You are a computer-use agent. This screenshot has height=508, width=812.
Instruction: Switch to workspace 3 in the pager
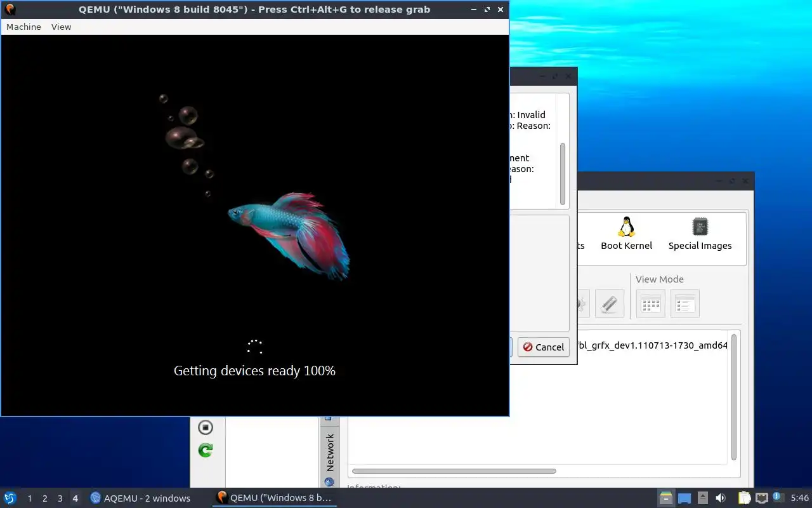coord(60,498)
